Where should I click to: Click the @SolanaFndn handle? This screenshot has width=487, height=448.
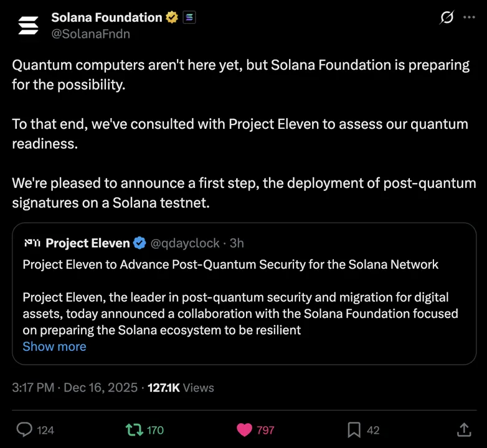[x=90, y=34]
